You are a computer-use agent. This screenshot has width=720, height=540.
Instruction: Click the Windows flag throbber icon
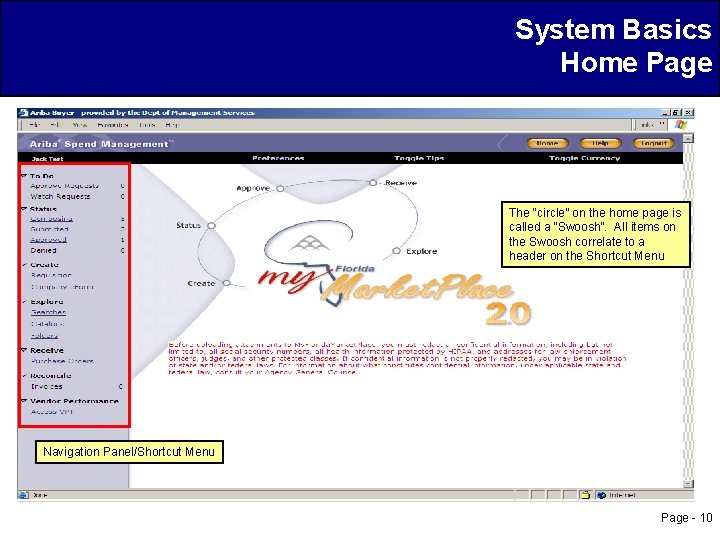tap(680, 124)
